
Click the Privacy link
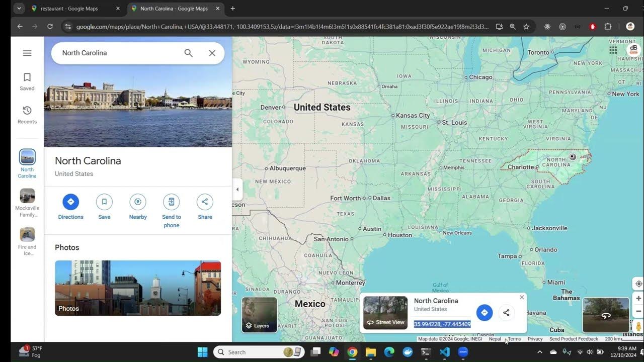click(535, 339)
